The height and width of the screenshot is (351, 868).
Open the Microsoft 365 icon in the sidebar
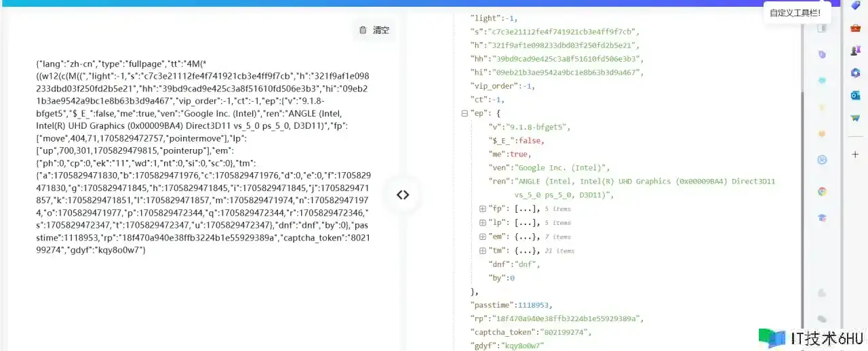pos(855,73)
